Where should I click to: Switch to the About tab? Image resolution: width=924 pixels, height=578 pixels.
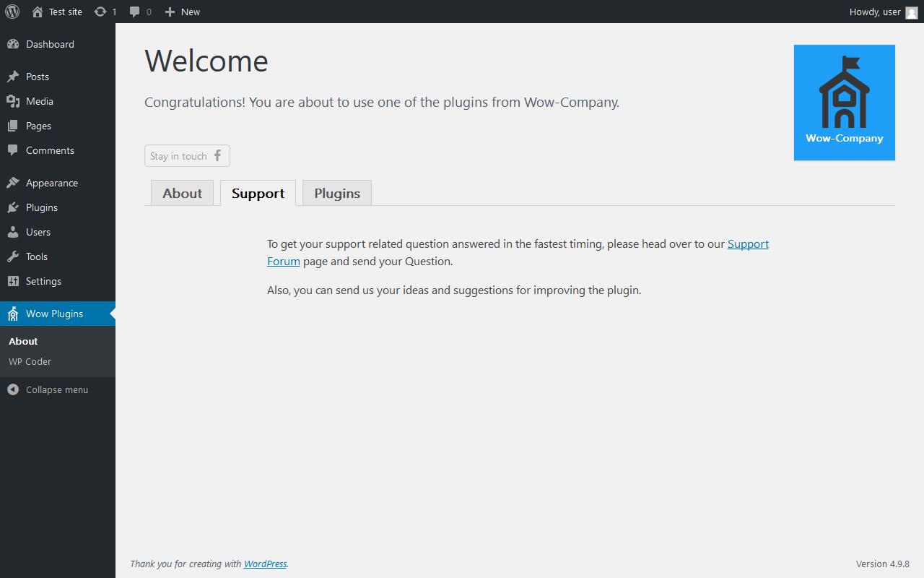182,193
